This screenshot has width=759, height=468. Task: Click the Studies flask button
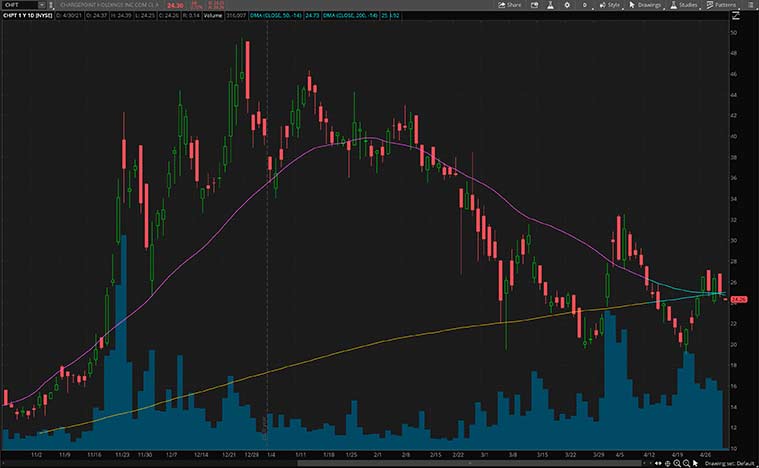(683, 5)
